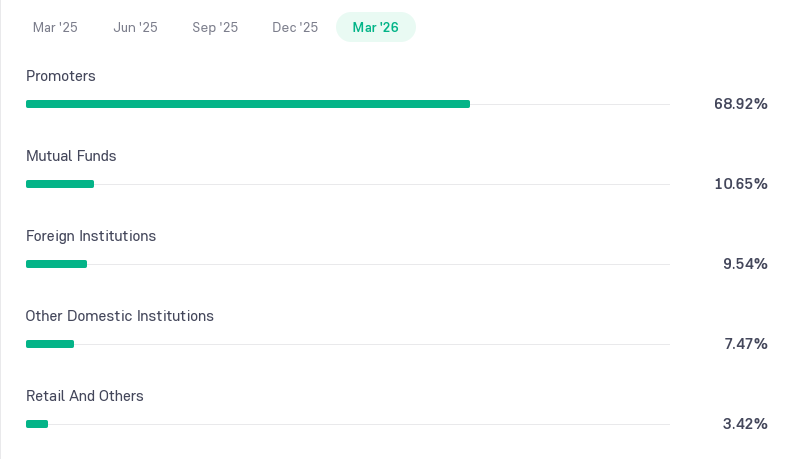This screenshot has width=799, height=459.
Task: Click the Mutual Funds green bar
Action: [x=60, y=184]
